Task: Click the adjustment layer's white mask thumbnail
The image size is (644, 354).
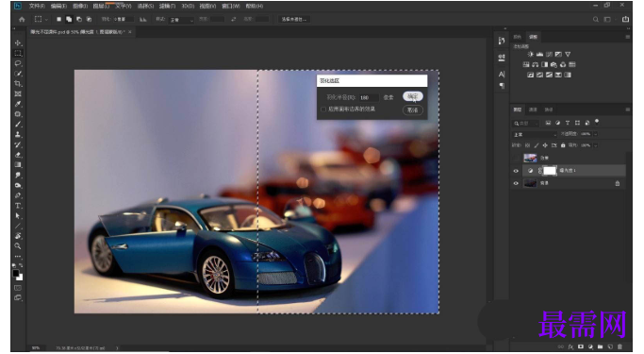Action: pyautogui.click(x=550, y=171)
